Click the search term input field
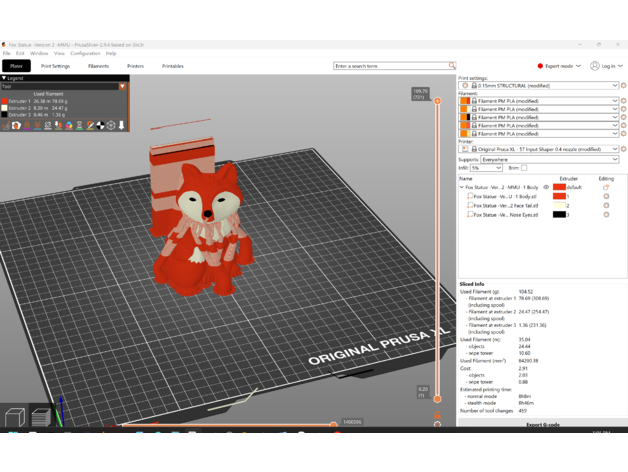Screen dimensions: 628x472 click(x=390, y=66)
